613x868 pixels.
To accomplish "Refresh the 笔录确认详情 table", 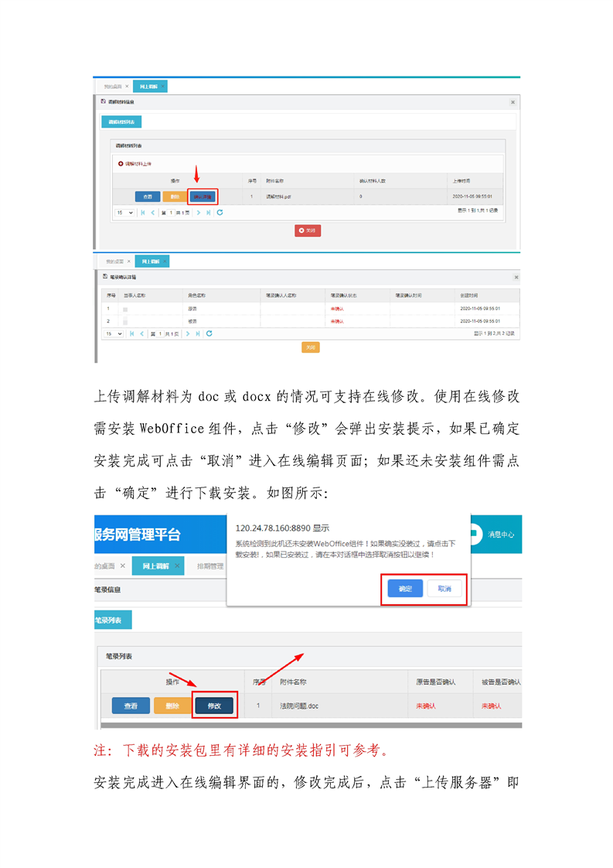I will coord(209,333).
